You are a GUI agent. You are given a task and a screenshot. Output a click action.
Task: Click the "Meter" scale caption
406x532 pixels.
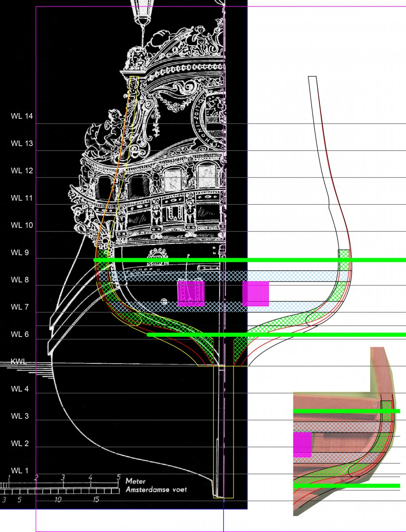[136, 481]
